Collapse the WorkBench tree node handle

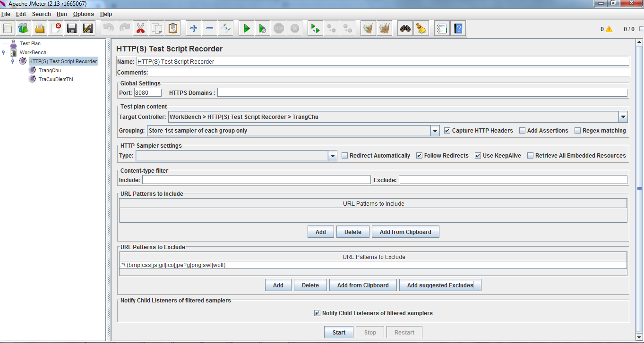4,52
